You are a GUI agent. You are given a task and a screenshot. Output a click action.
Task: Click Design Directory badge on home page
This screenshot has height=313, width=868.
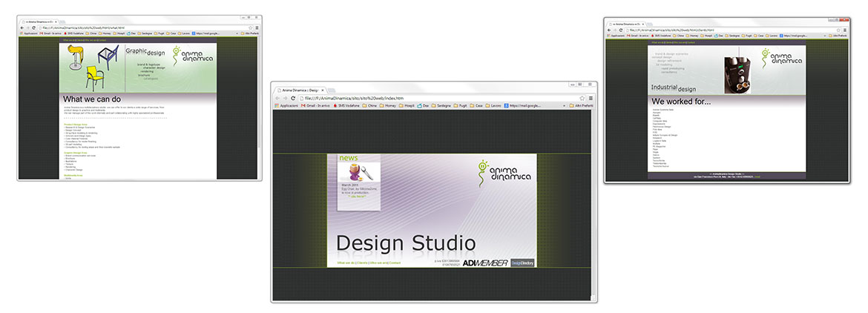(522, 263)
